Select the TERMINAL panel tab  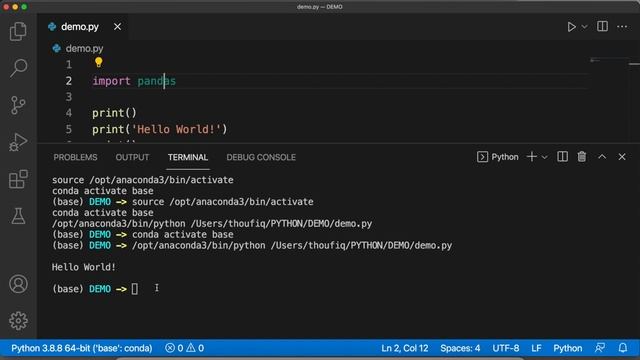point(188,158)
